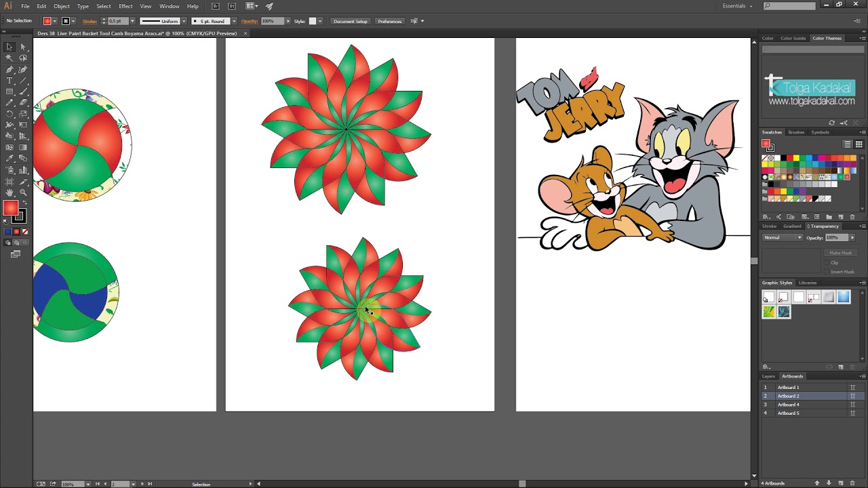The width and height of the screenshot is (868, 488).
Task: Toggle Gradient fill mode below fill box
Action: (x=16, y=232)
